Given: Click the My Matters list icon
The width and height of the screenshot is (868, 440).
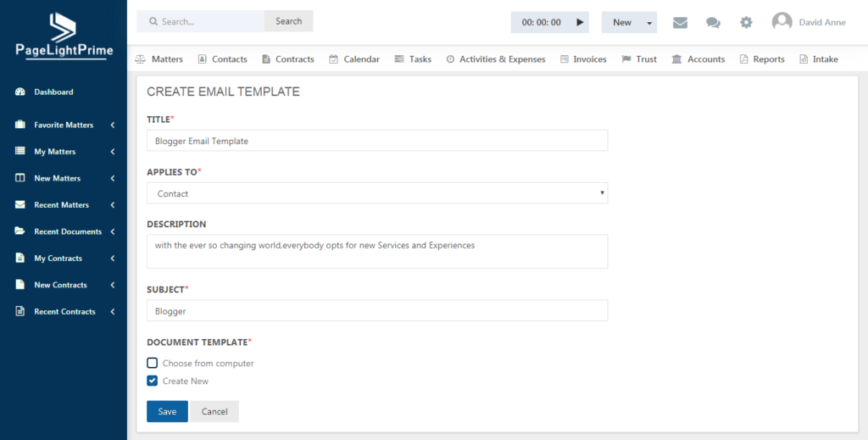Looking at the screenshot, I should pyautogui.click(x=20, y=151).
